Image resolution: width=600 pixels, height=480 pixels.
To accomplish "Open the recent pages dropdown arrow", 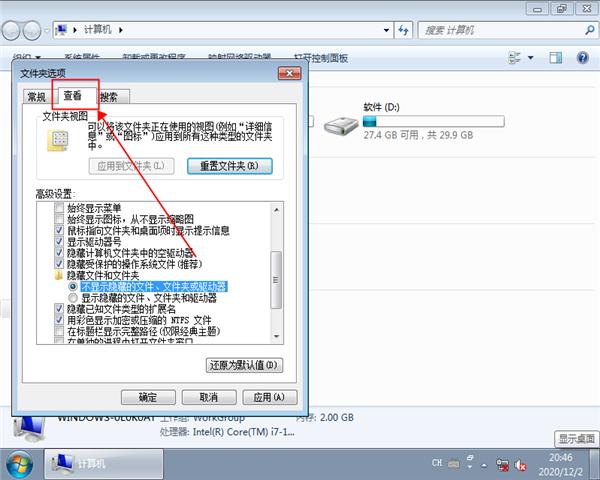I will 46,30.
